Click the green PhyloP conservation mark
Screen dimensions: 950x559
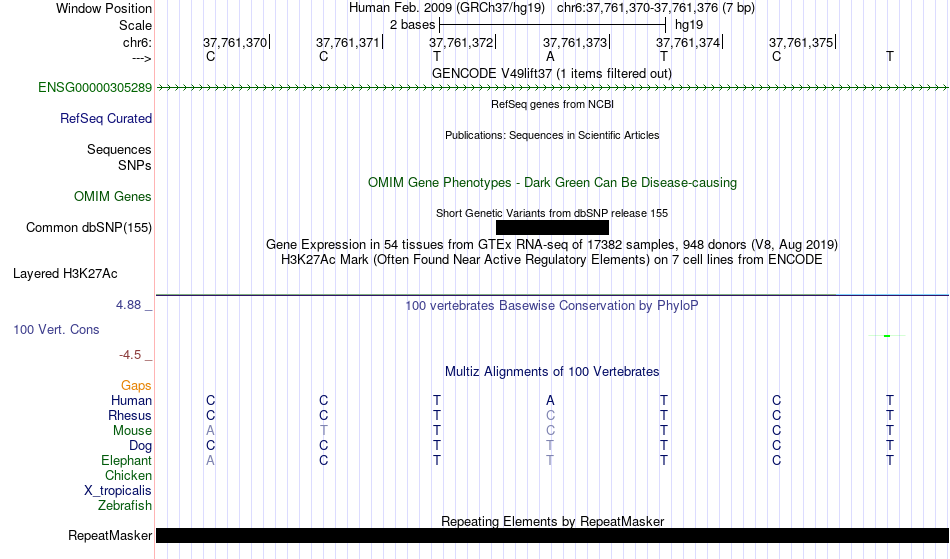pyautogui.click(x=887, y=336)
